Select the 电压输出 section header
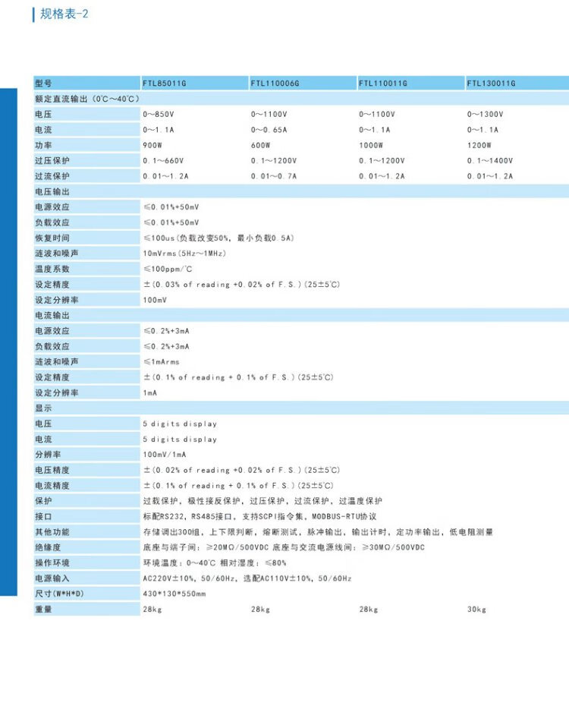 pos(52,192)
